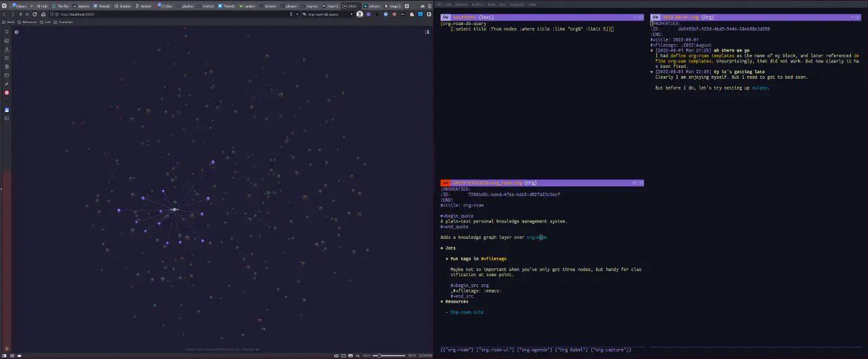This screenshot has width=868, height=359.
Task: Open the downloads panel in sidebar
Action: tap(7, 49)
